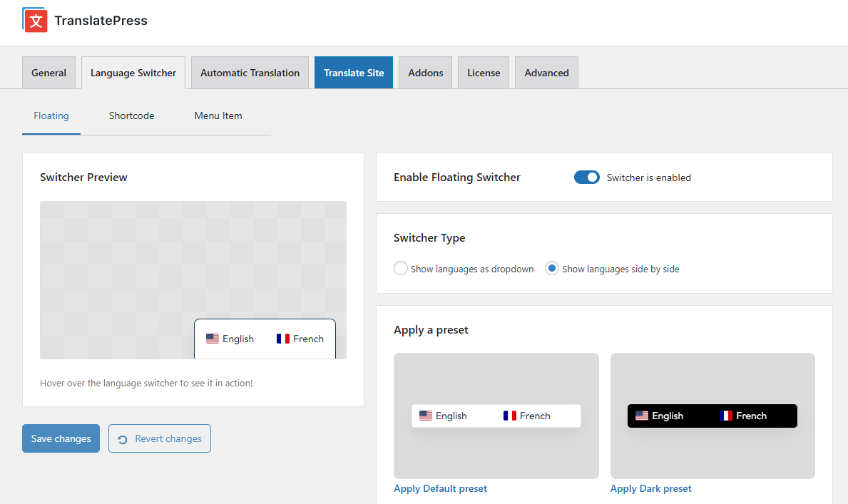This screenshot has height=504, width=848.
Task: Open the General settings tab
Action: 48,72
